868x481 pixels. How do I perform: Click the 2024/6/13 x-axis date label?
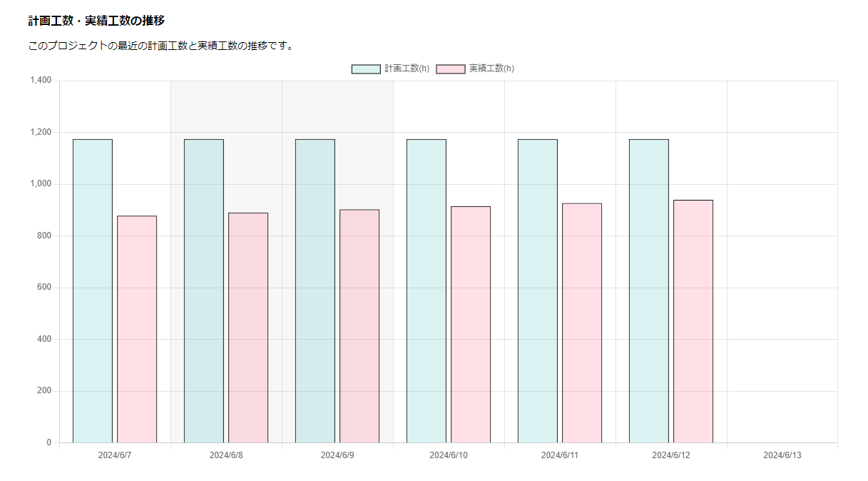[782, 455]
